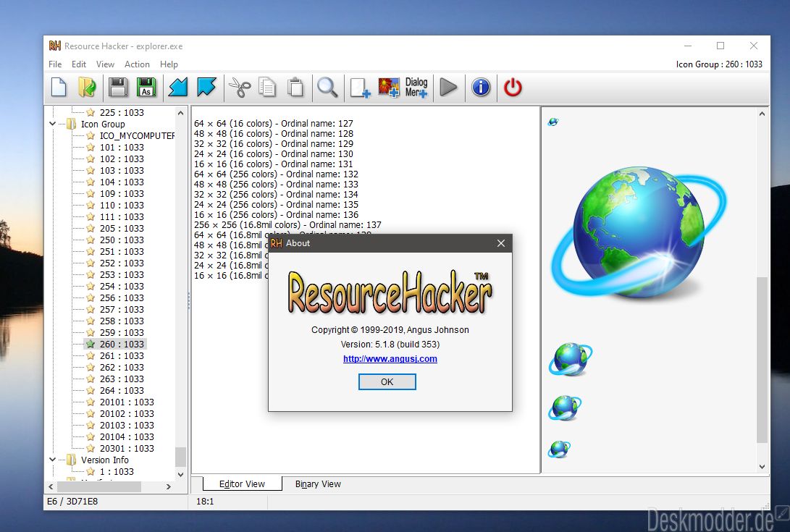Click the New file toolbar icon
Screen dimensions: 790x532
59,88
